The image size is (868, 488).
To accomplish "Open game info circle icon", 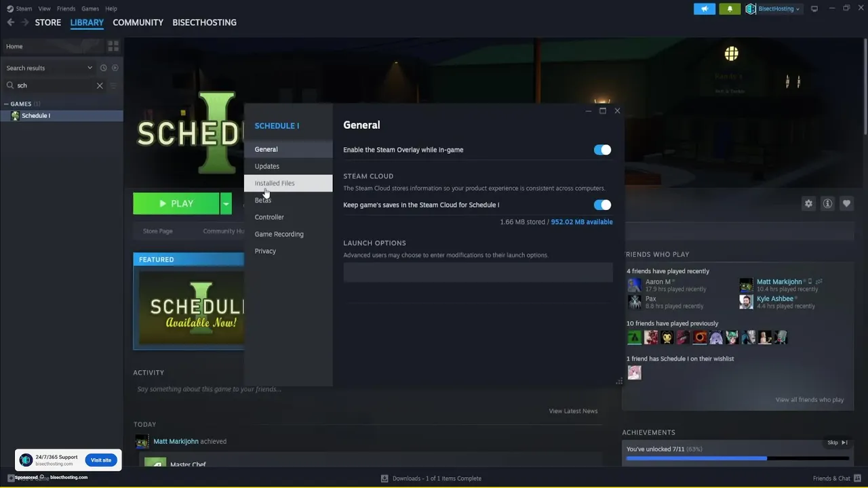I will (x=827, y=203).
